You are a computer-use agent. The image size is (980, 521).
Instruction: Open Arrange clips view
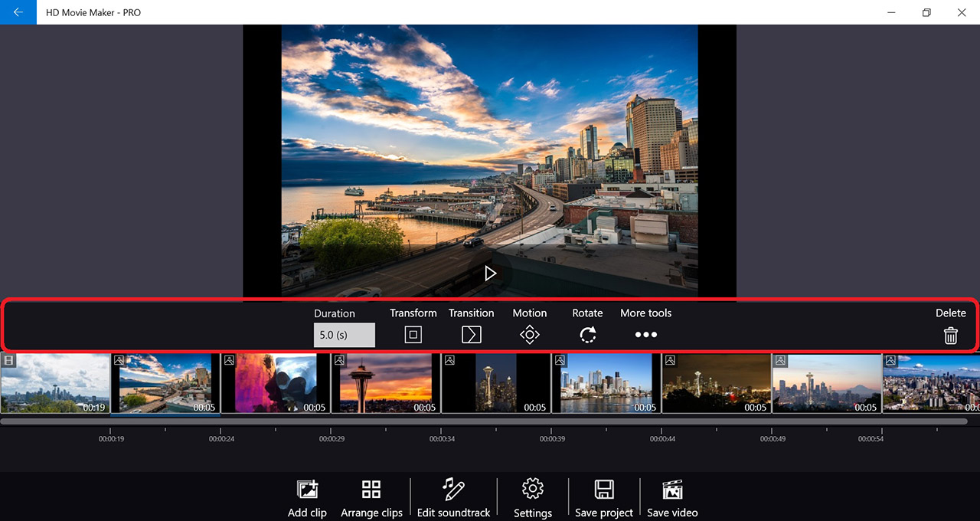click(371, 490)
